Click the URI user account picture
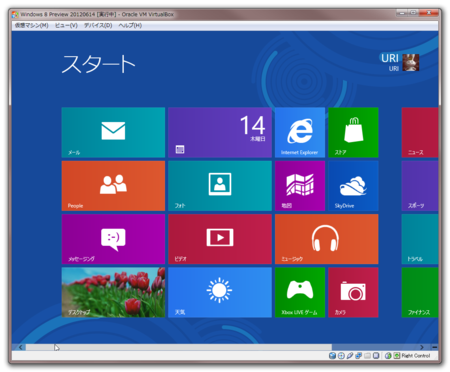450x372 pixels. coord(411,62)
